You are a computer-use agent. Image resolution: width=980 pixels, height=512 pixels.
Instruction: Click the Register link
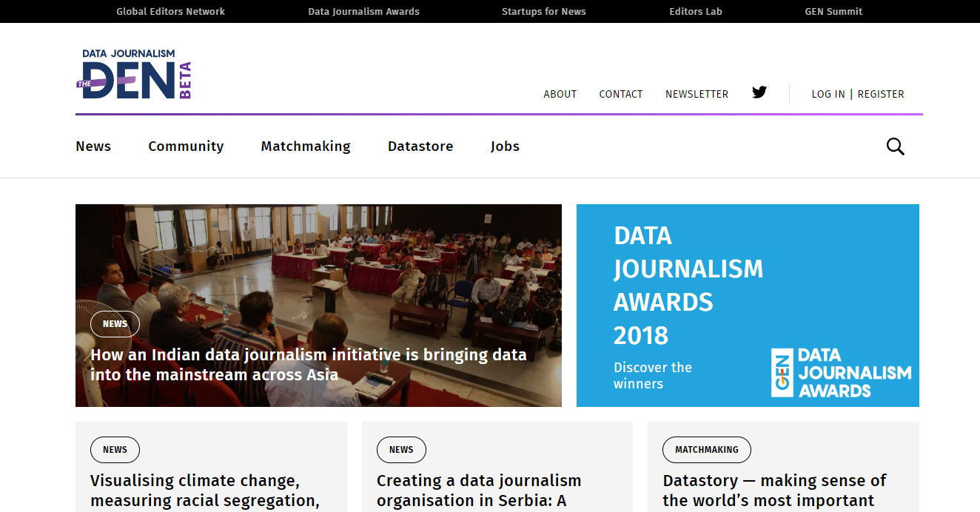[x=881, y=94]
